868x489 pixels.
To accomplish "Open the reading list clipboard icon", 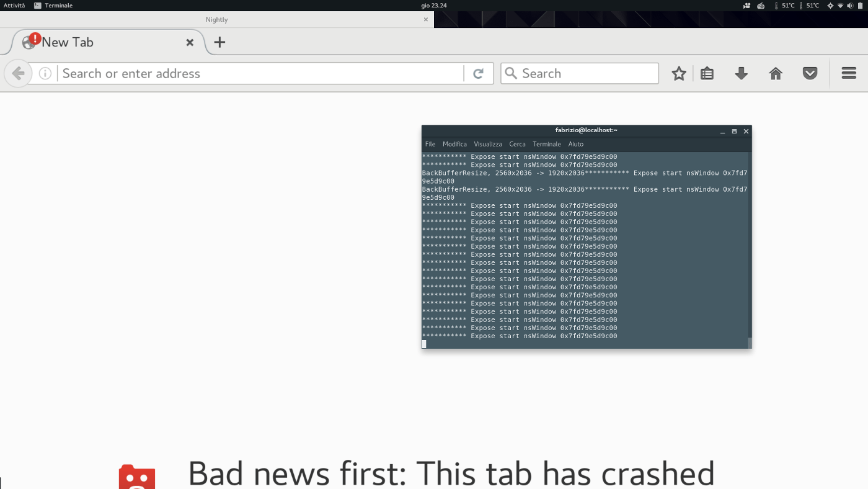I will pos(707,73).
